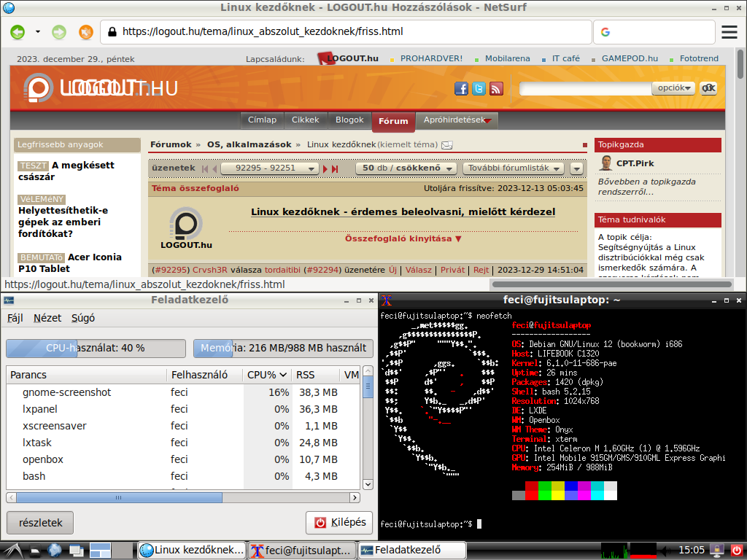Expand Összefoglaló kinyitása summary

click(x=403, y=239)
